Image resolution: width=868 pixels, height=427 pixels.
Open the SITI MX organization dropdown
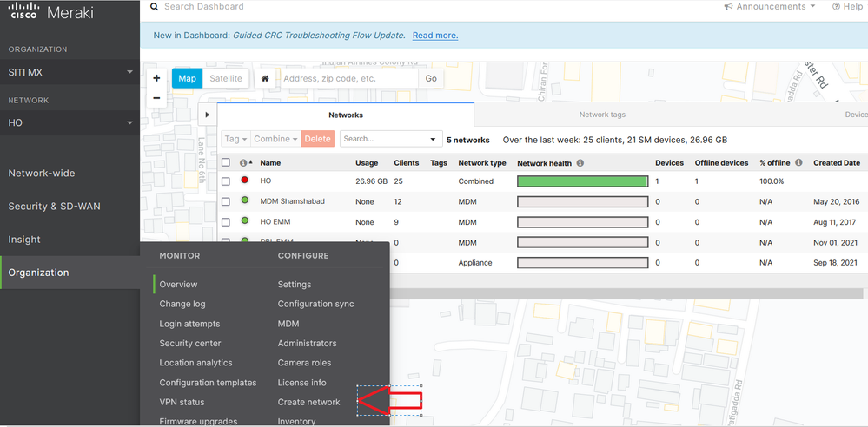coord(70,72)
